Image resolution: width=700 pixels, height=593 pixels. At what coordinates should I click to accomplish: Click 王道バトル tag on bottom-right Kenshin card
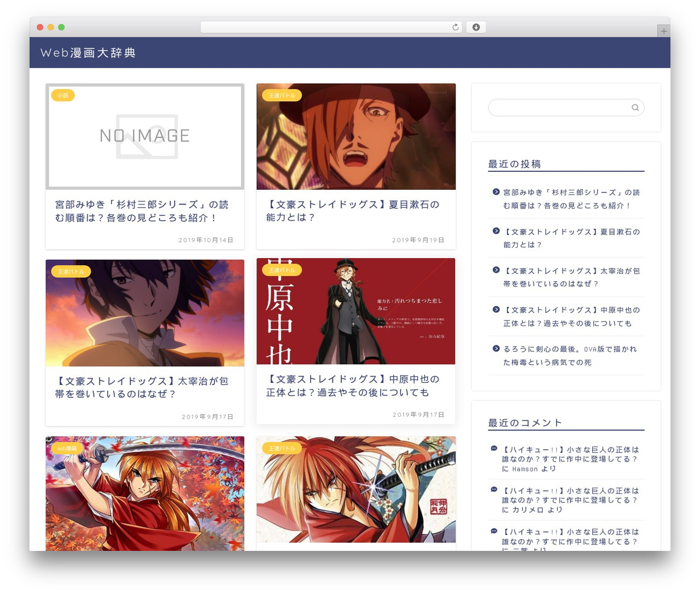click(x=282, y=448)
